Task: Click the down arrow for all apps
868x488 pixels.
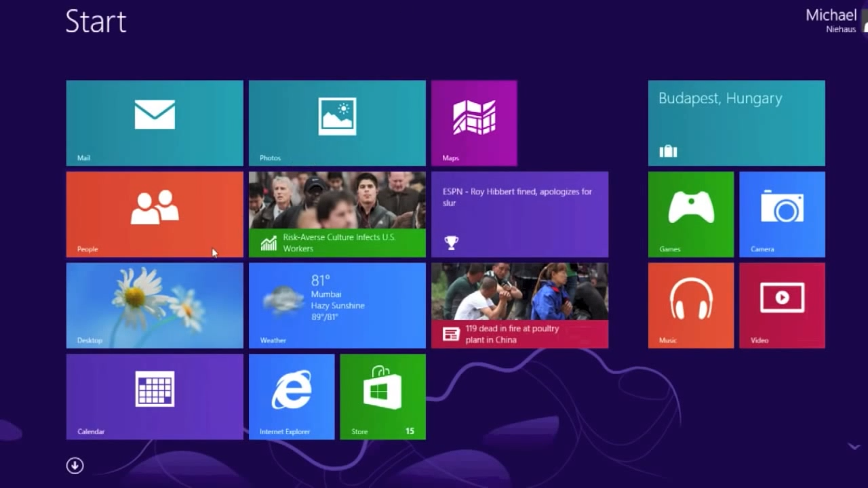Action: coord(75,466)
